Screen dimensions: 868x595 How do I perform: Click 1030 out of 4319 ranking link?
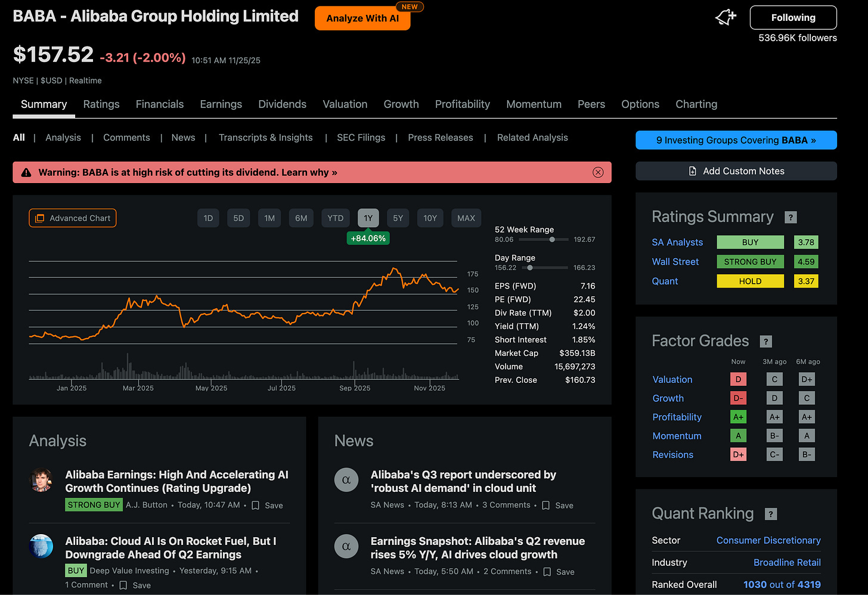coord(782,585)
